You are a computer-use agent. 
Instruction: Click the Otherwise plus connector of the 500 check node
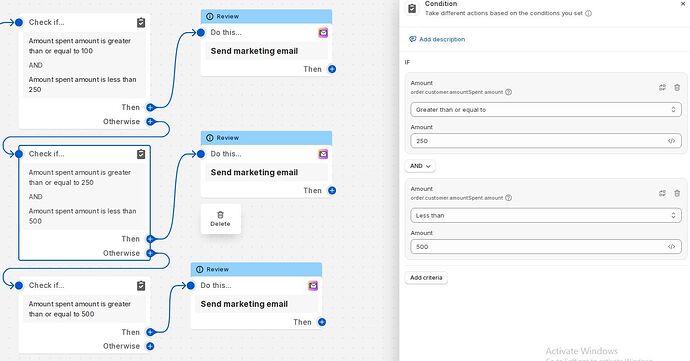[150, 346]
